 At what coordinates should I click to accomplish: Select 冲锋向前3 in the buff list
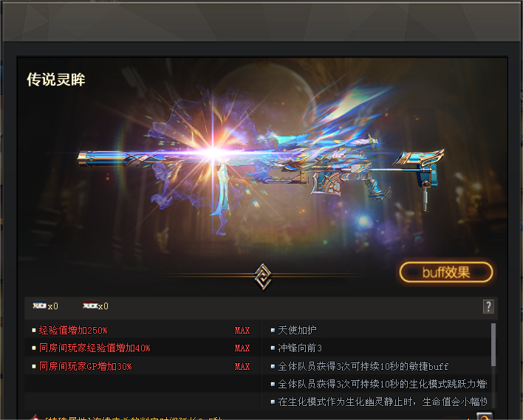coord(299,348)
